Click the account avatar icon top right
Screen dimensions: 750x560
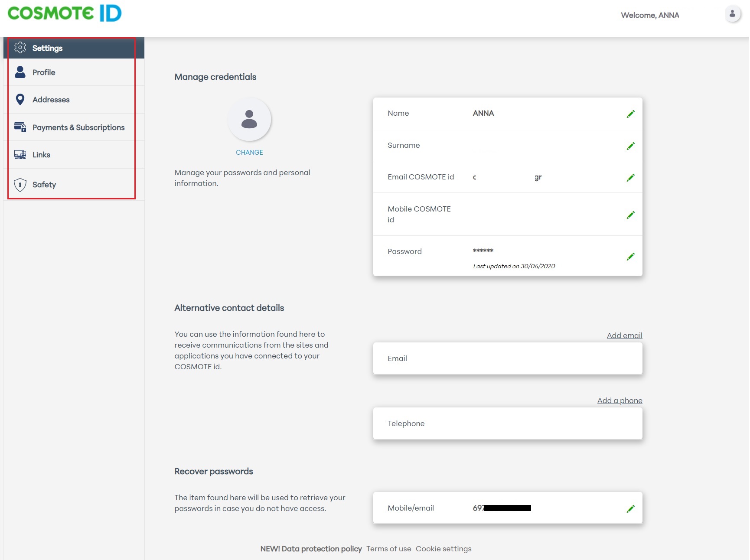[x=733, y=14]
